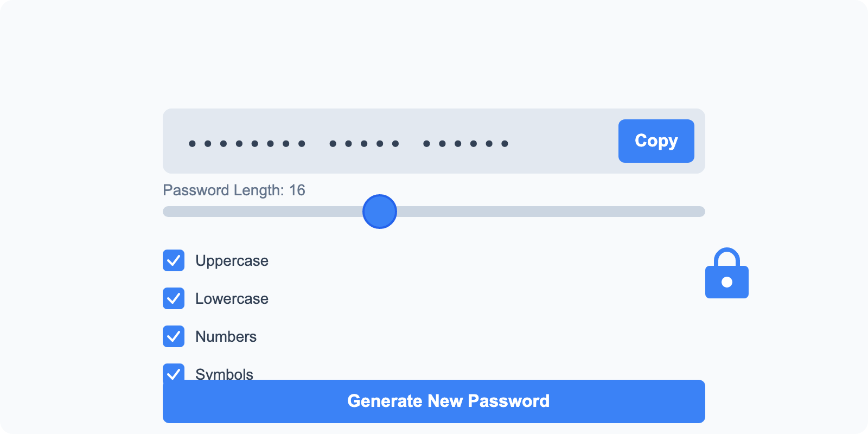Click the first masked character dot
868x434 pixels.
(x=191, y=143)
